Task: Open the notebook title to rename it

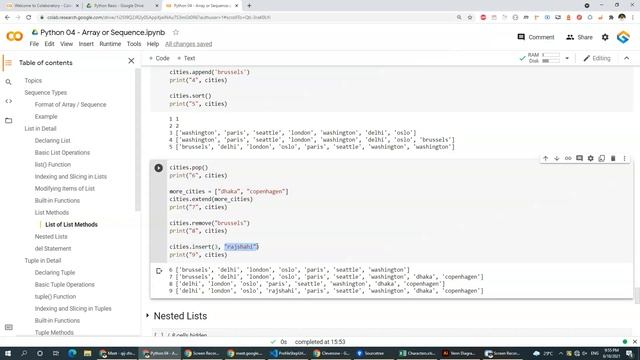Action: (102, 32)
